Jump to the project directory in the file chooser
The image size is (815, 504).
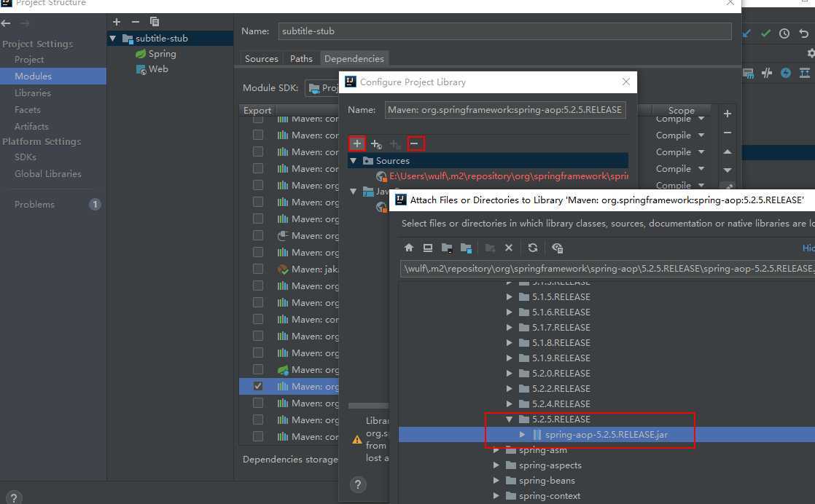click(446, 248)
